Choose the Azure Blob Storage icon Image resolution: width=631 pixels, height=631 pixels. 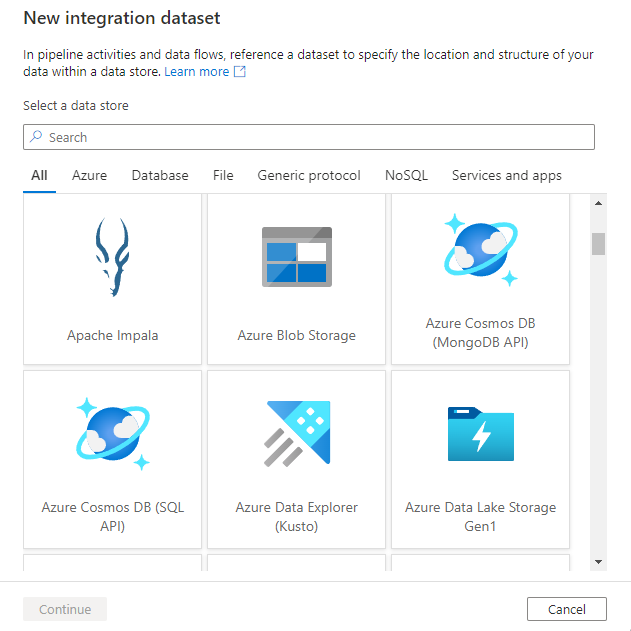[x=296, y=256]
